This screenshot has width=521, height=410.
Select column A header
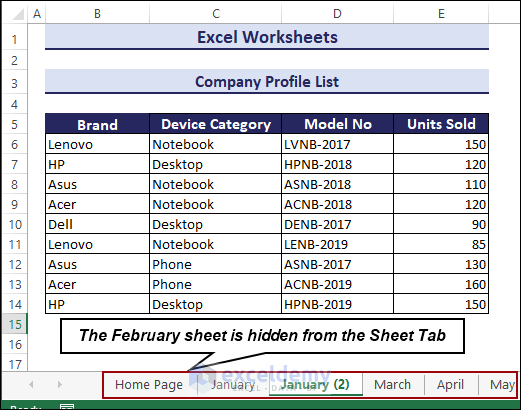pos(37,14)
